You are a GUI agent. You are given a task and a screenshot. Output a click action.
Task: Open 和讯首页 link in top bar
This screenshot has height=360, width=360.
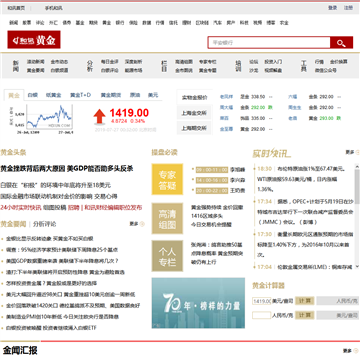(16, 8)
